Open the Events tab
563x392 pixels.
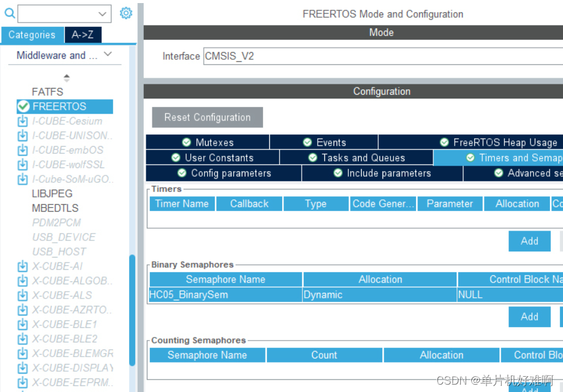[324, 142]
